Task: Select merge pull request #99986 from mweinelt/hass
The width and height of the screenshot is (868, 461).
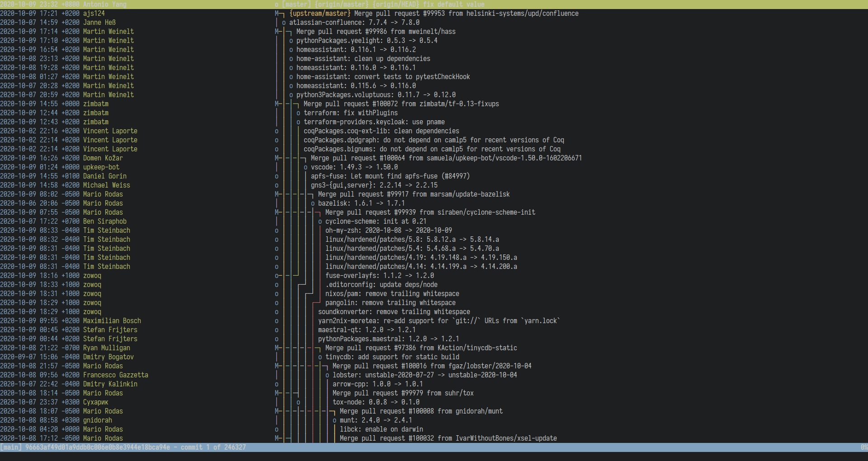Action: (434, 32)
